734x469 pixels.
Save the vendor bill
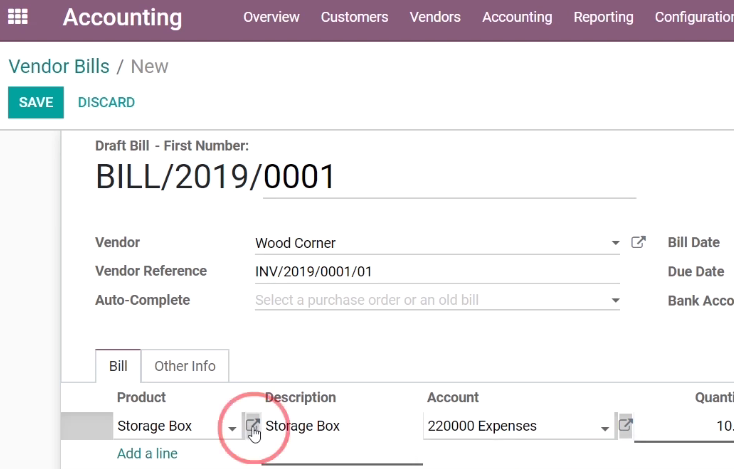click(36, 102)
